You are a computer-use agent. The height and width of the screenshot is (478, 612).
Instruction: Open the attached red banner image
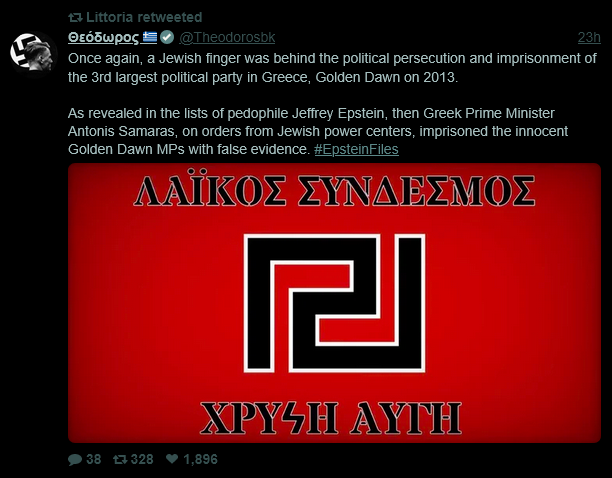pyautogui.click(x=334, y=303)
